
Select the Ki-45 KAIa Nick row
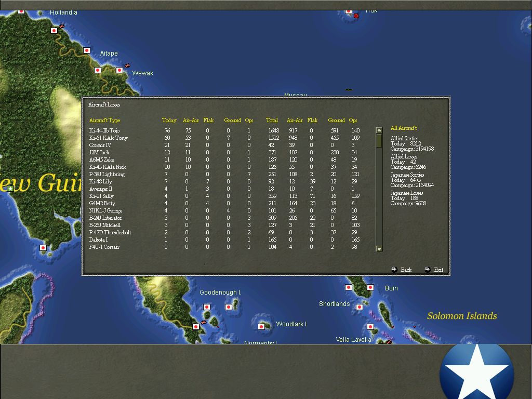[224, 167]
